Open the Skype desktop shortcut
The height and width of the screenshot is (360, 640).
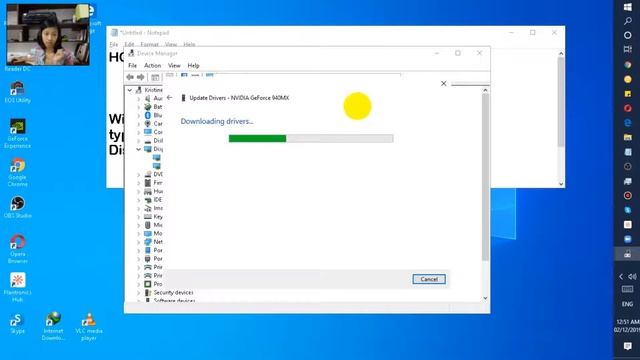coord(18,323)
